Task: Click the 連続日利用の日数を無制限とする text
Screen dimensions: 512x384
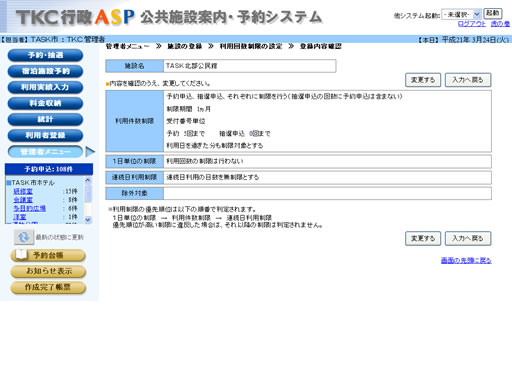Action: tap(213, 177)
